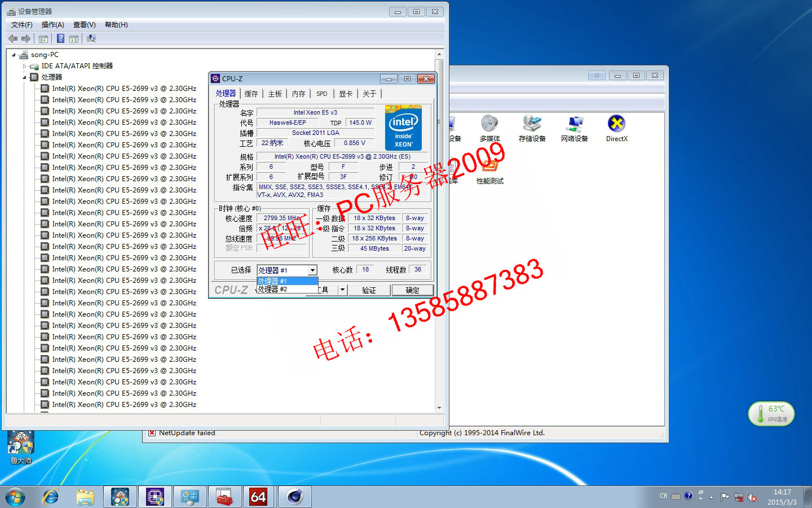812x508 pixels.
Task: Click the TDP value 145.0 W
Action: [360, 122]
